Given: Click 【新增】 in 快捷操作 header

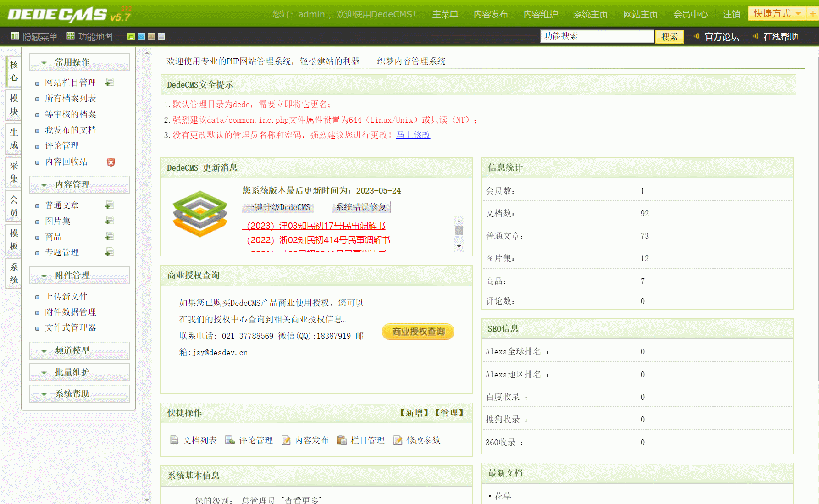Looking at the screenshot, I should pyautogui.click(x=414, y=413).
